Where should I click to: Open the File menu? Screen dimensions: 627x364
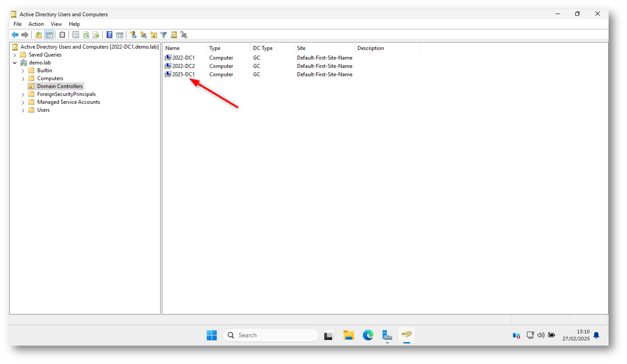pyautogui.click(x=18, y=24)
